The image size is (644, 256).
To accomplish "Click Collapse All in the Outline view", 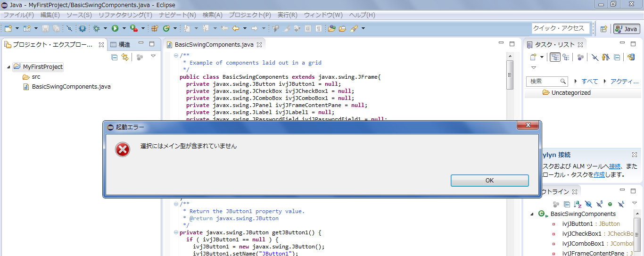I will point(567,204).
